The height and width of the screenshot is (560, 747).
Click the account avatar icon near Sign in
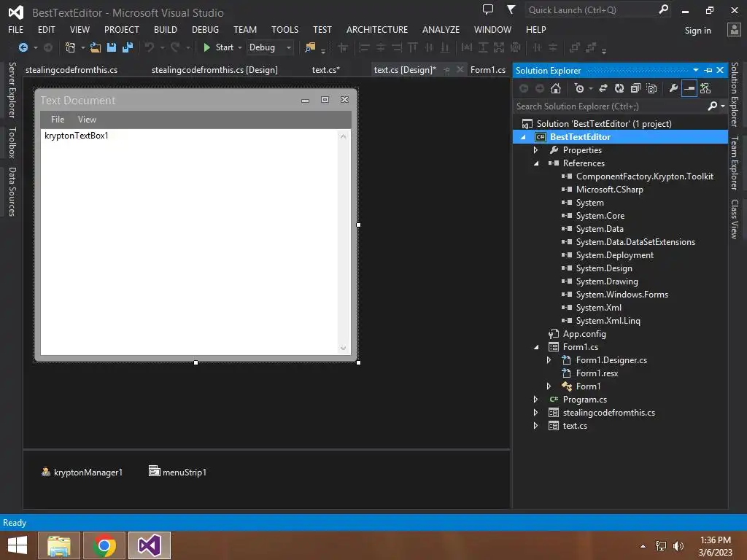tap(734, 29)
